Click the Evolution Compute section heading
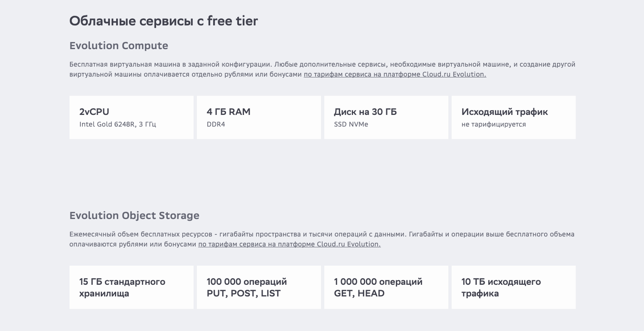 click(119, 45)
